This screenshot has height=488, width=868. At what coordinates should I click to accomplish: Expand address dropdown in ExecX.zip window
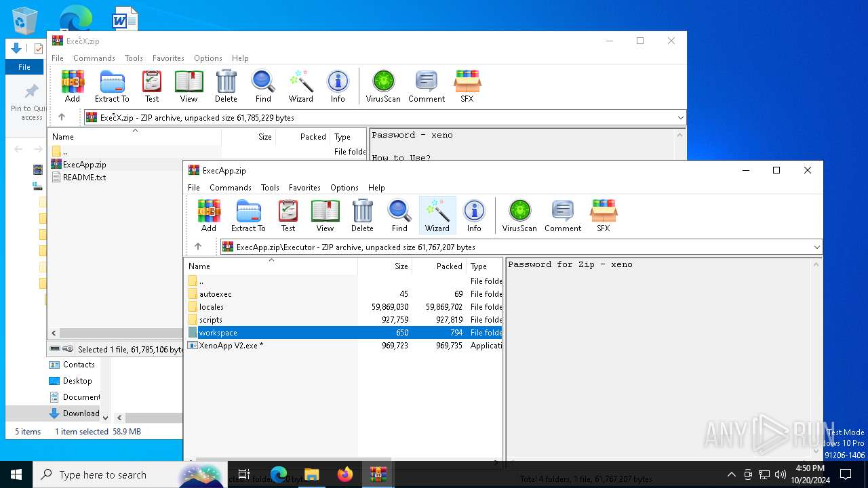click(x=680, y=118)
